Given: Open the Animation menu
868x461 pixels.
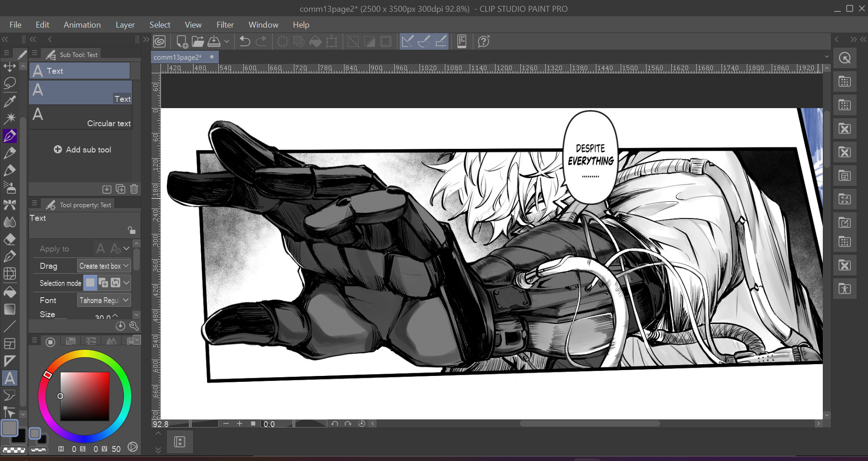Looking at the screenshot, I should click(82, 25).
